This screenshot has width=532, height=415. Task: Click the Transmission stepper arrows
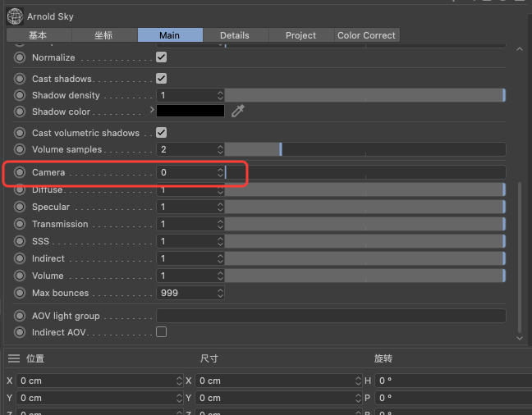221,224
